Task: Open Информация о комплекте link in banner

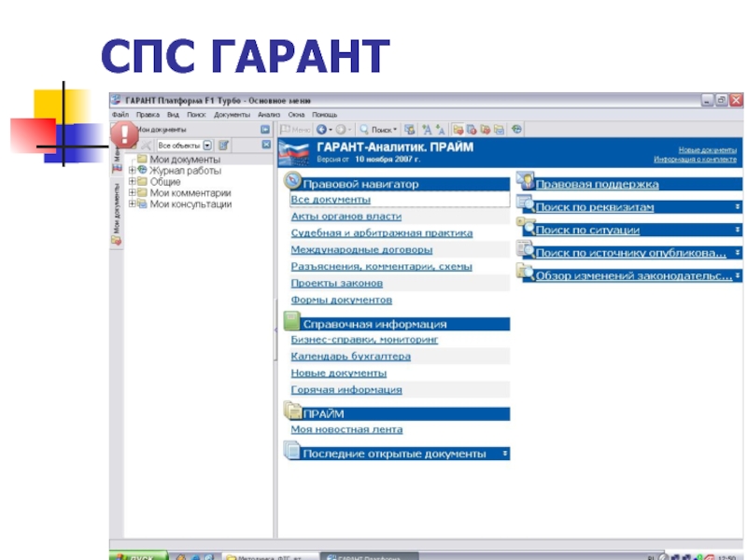Action: [x=695, y=159]
